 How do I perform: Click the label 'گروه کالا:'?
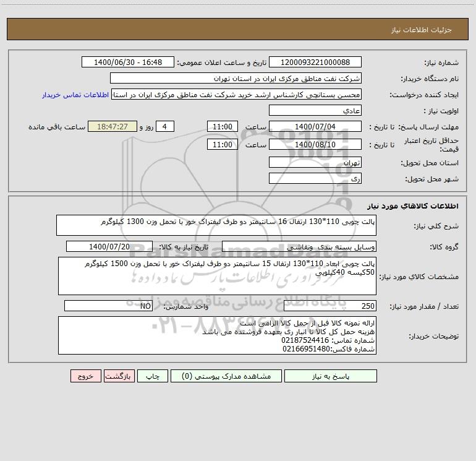tap(444, 247)
